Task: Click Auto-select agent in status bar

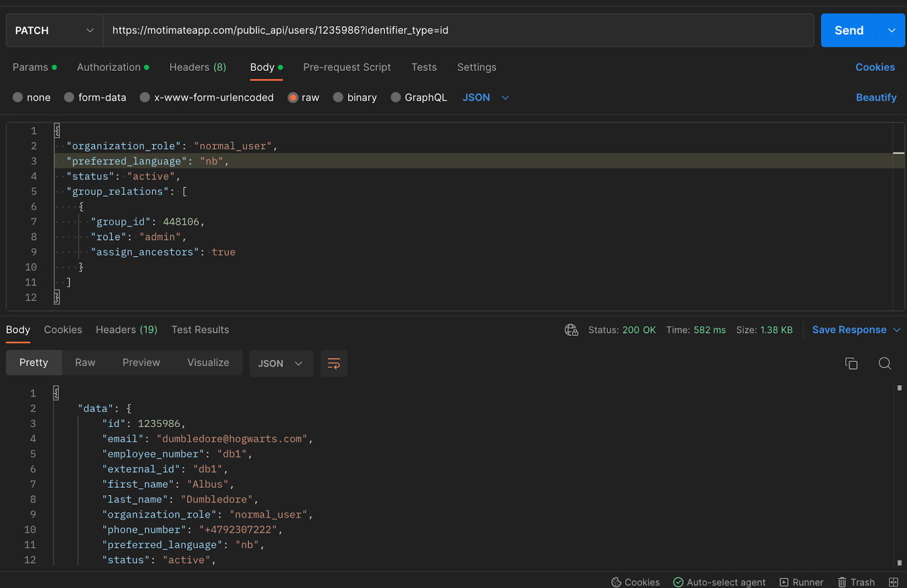Action: (x=719, y=582)
